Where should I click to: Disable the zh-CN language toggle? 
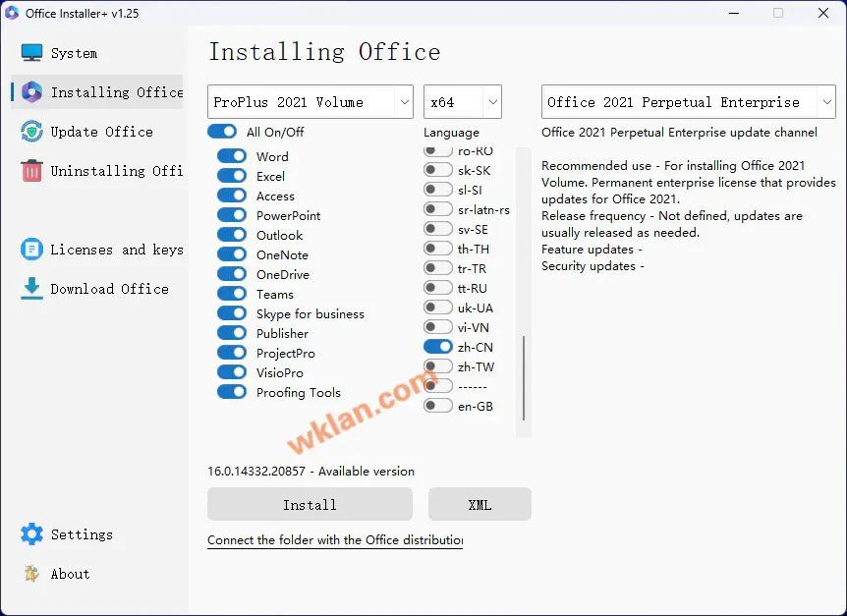tap(438, 347)
